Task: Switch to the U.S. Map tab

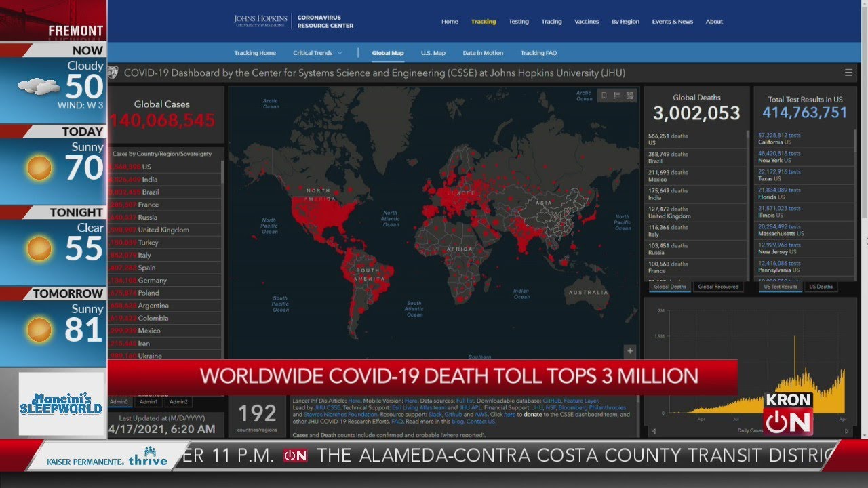Action: click(x=433, y=53)
